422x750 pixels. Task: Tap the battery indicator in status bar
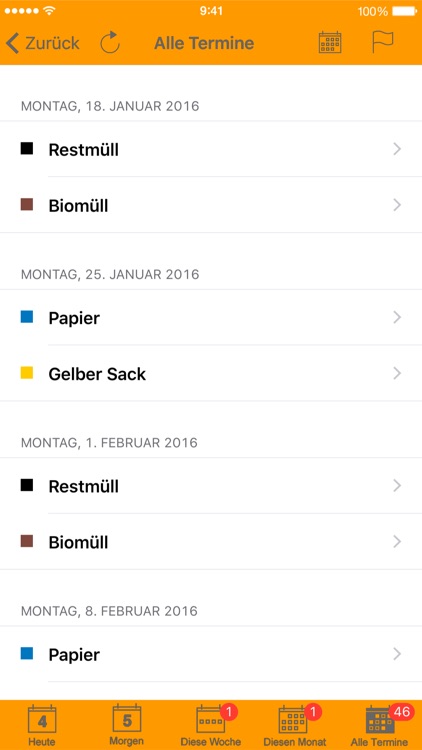[404, 11]
